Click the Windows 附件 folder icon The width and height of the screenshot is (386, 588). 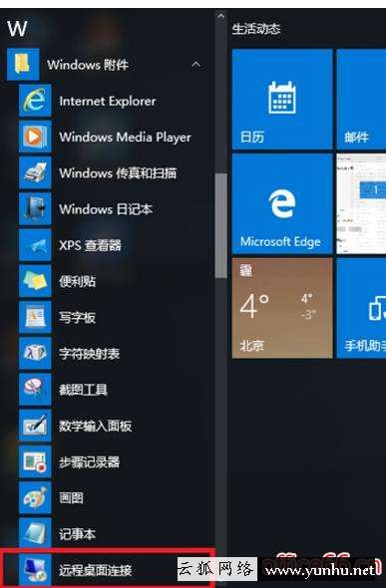(23, 64)
